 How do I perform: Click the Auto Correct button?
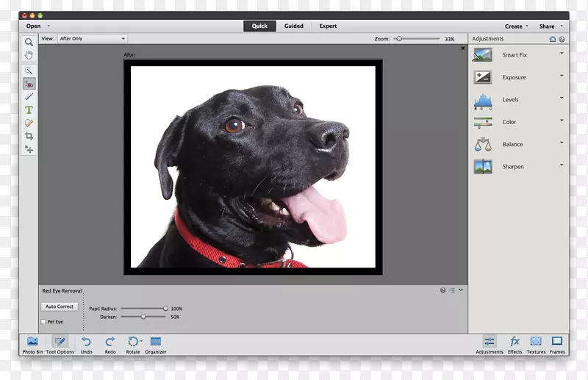pyautogui.click(x=60, y=306)
